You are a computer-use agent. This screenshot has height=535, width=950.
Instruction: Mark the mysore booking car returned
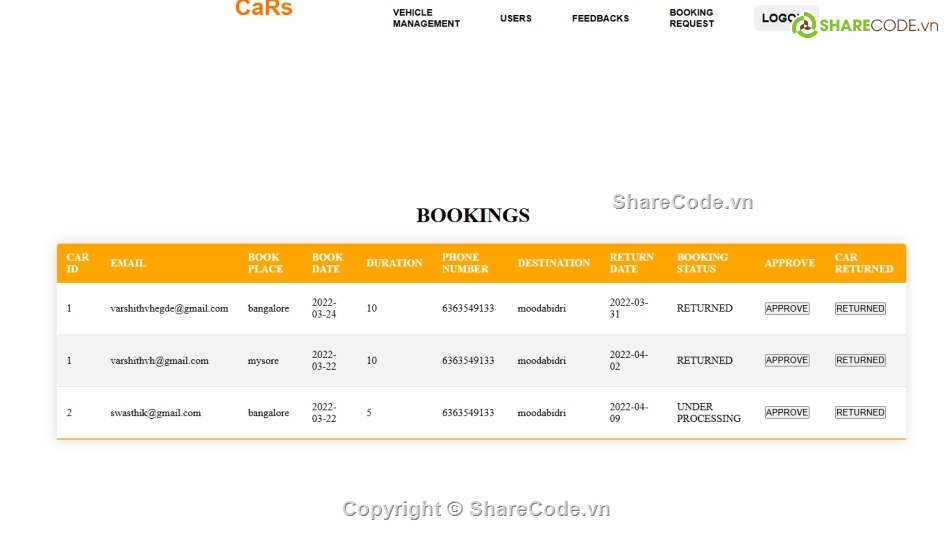pyautogui.click(x=860, y=360)
